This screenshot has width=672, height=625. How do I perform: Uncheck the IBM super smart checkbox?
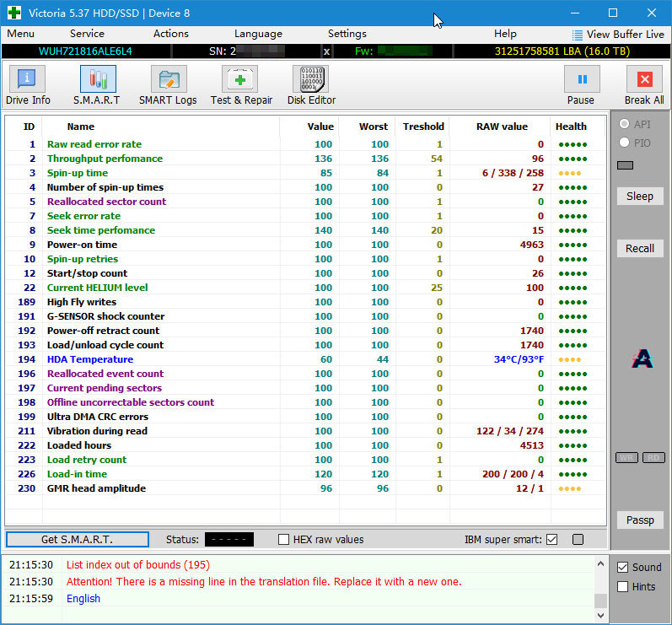pyautogui.click(x=552, y=540)
